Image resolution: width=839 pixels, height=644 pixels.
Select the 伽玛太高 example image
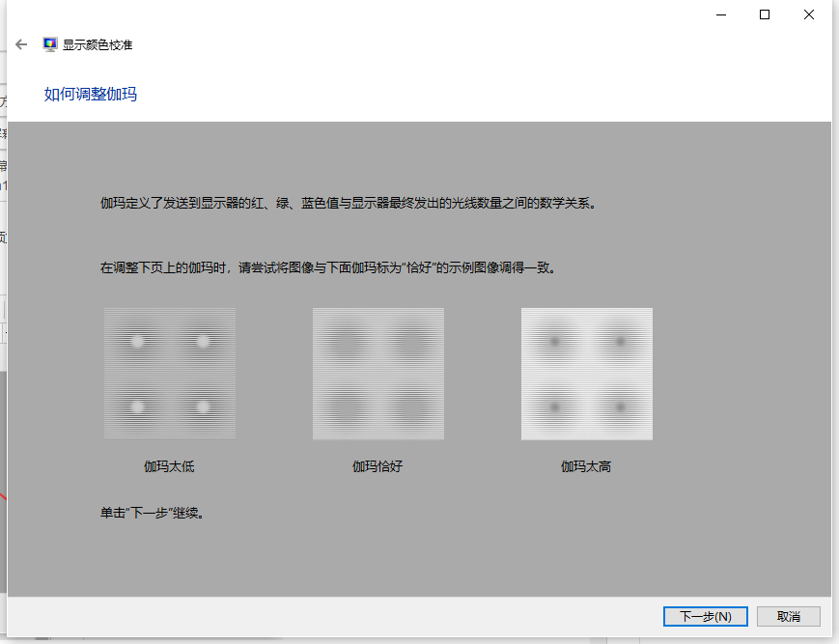pos(587,373)
